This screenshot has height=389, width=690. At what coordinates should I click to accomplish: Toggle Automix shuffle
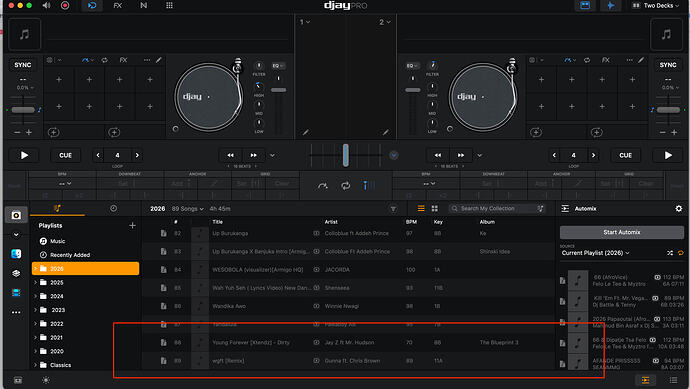tap(670, 253)
